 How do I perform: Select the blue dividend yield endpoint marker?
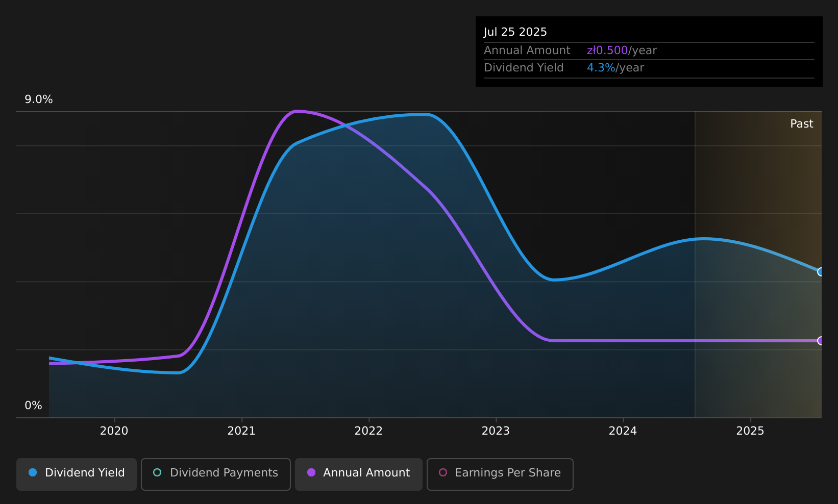(x=821, y=272)
